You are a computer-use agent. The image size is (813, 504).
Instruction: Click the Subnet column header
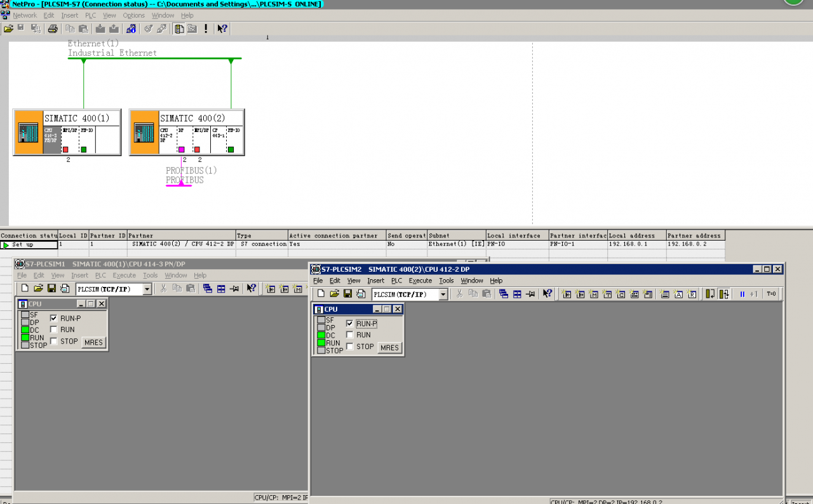[457, 235]
